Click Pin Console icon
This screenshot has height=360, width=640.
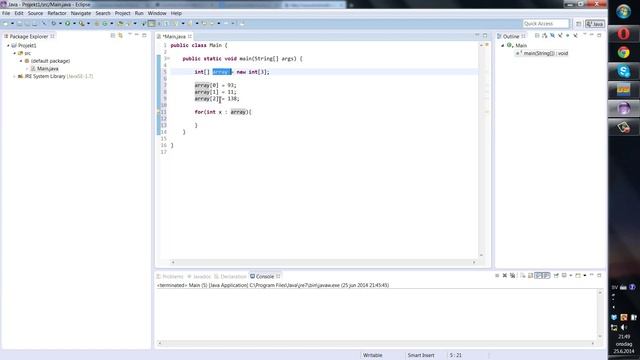tap(556, 276)
